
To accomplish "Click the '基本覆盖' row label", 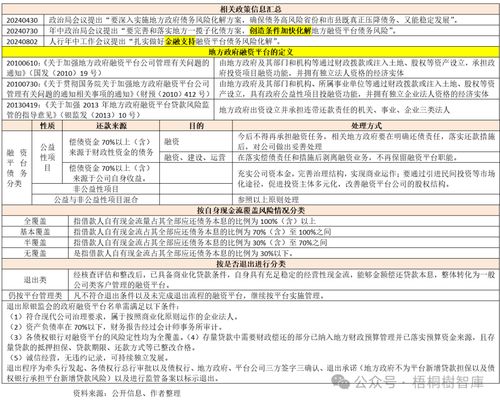I will click(35, 232).
